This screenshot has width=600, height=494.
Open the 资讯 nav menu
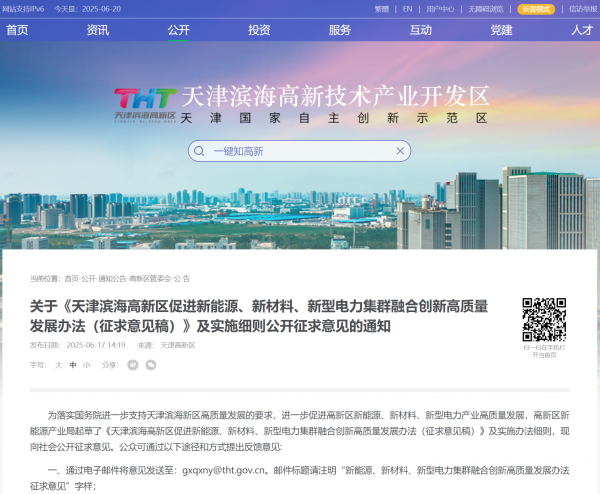(98, 30)
